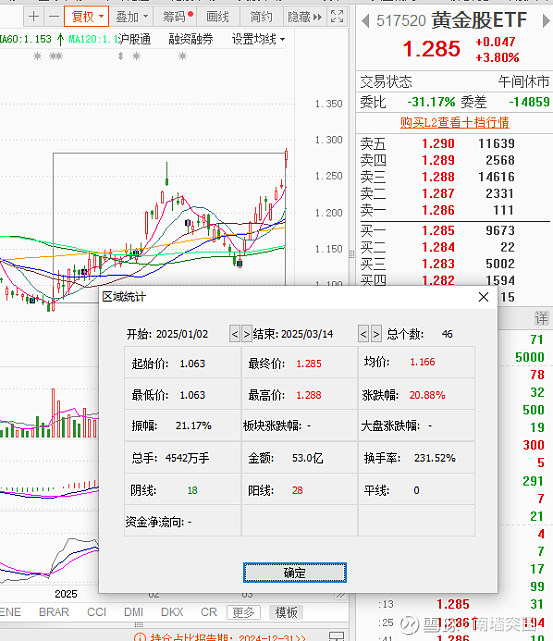This screenshot has height=641, width=553.
Task: Click the 阳线 28 count
Action: (297, 490)
